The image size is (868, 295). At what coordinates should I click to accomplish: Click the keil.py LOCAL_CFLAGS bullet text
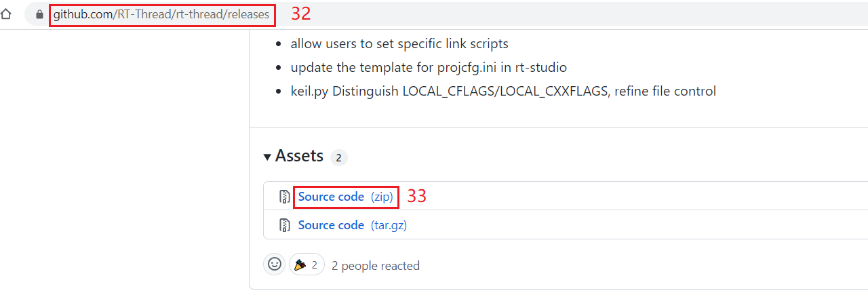(x=502, y=91)
